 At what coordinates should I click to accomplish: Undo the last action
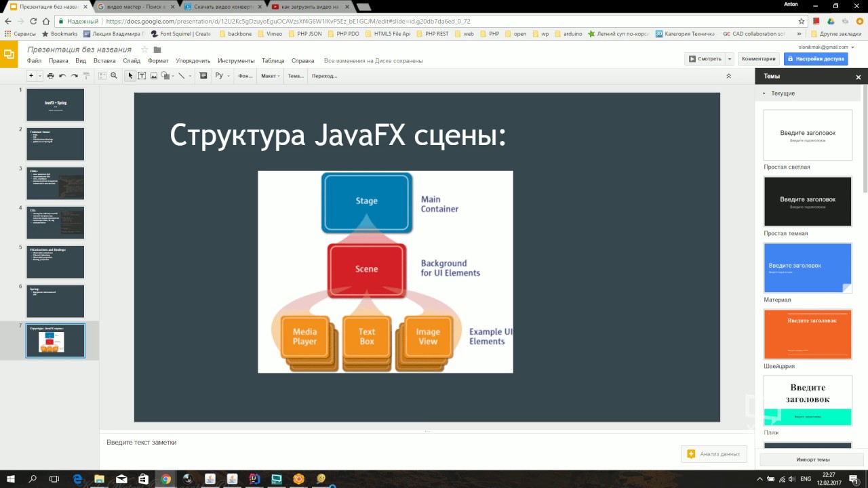(x=62, y=76)
